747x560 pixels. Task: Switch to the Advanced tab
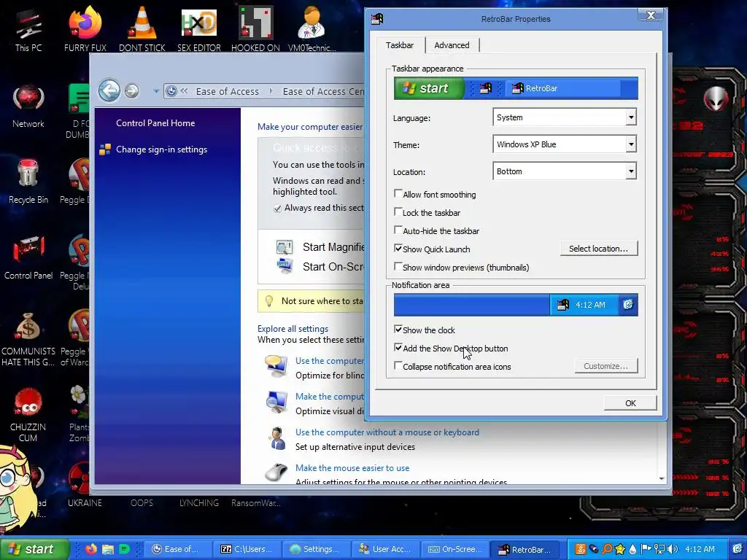pyautogui.click(x=452, y=45)
